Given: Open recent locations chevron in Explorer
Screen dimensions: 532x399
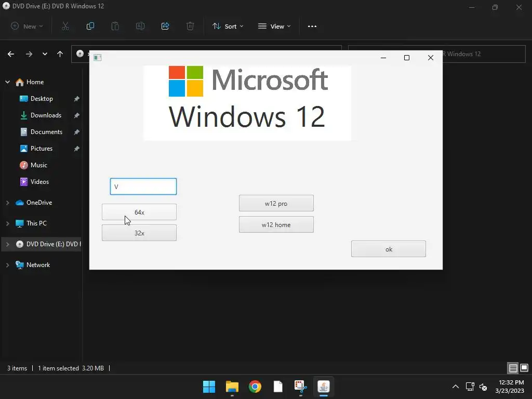Looking at the screenshot, I should point(45,54).
